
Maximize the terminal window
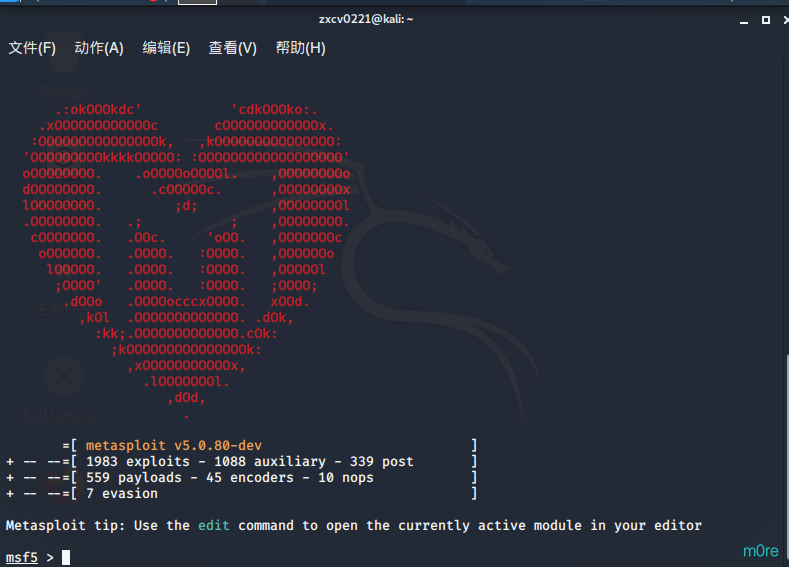[x=766, y=20]
